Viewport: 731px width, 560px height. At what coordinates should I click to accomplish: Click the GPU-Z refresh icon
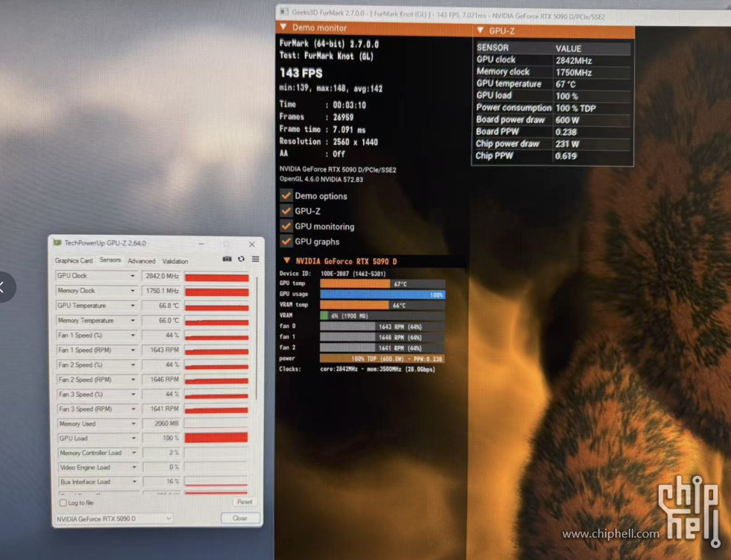click(241, 259)
